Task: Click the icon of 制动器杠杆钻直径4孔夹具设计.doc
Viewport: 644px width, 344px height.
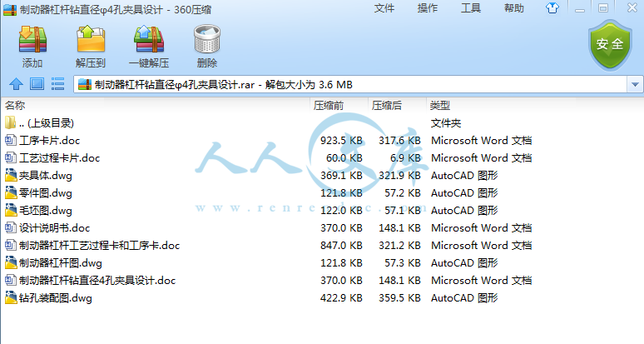Action: point(10,281)
